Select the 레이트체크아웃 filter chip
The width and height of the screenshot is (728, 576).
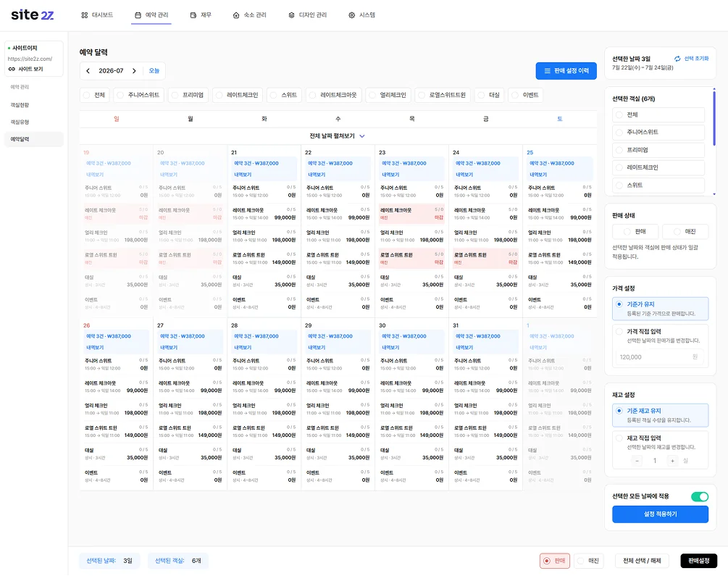pos(333,95)
